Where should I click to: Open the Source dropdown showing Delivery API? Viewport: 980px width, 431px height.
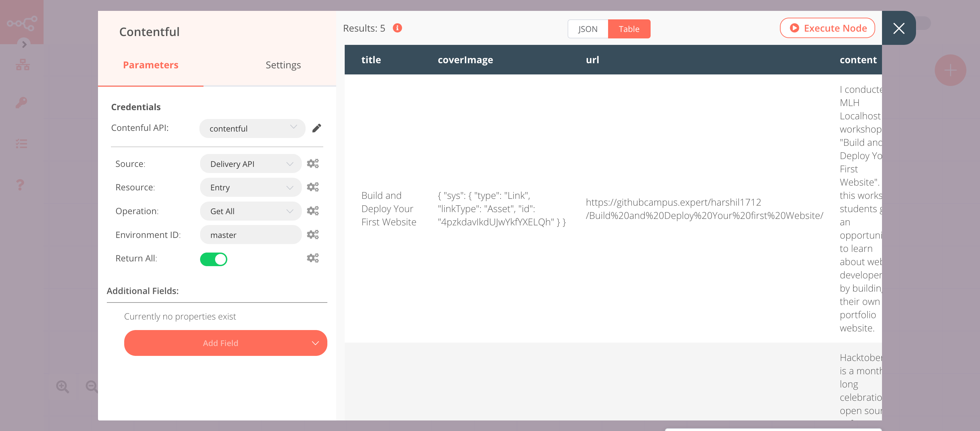point(250,163)
